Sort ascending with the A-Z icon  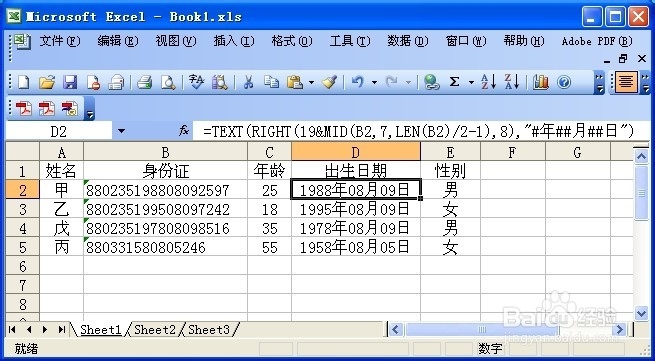pyautogui.click(x=488, y=82)
